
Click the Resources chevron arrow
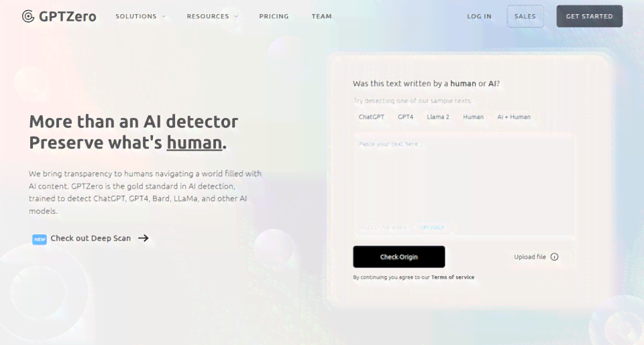pyautogui.click(x=235, y=16)
